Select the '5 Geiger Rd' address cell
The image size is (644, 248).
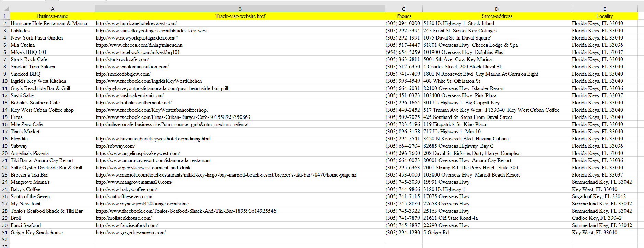click(497, 233)
